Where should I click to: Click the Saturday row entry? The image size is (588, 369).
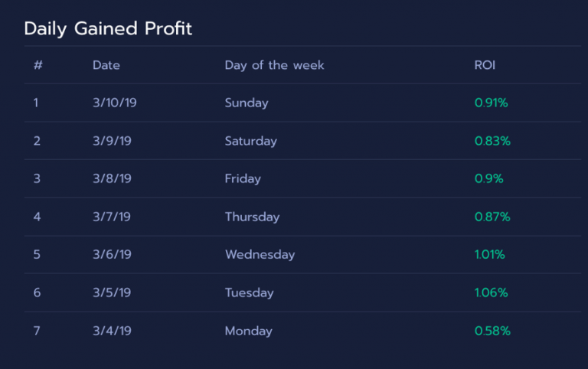tap(250, 141)
